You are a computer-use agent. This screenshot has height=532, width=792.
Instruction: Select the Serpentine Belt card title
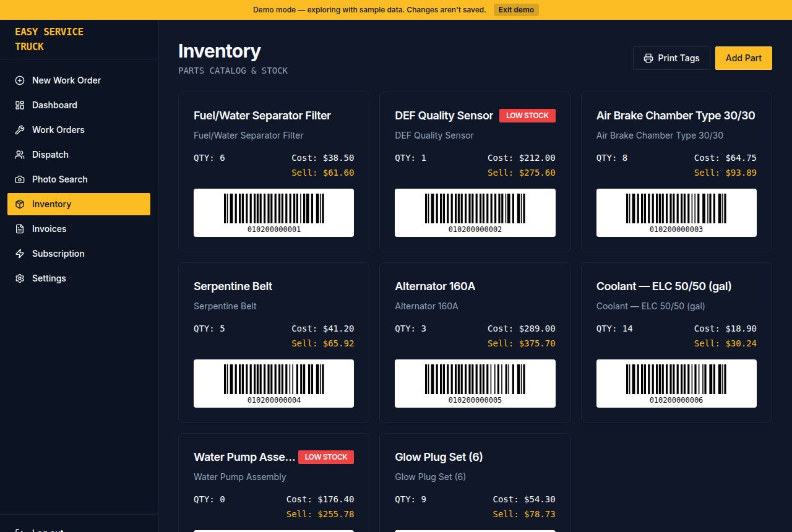coord(233,286)
